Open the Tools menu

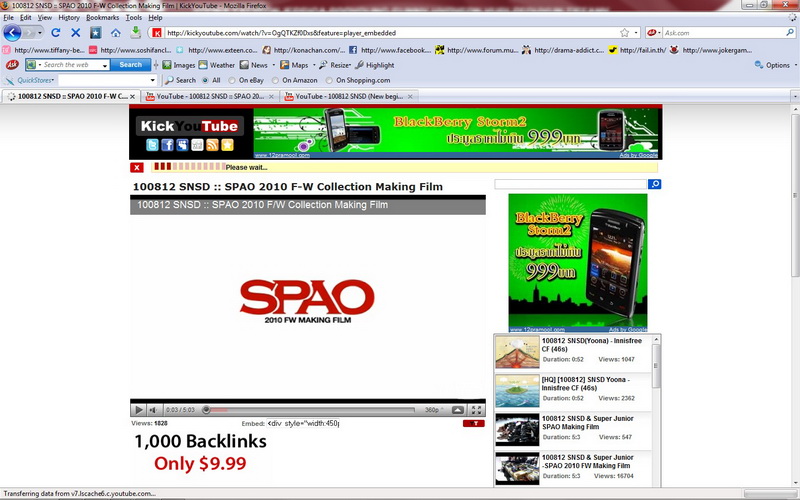134,17
